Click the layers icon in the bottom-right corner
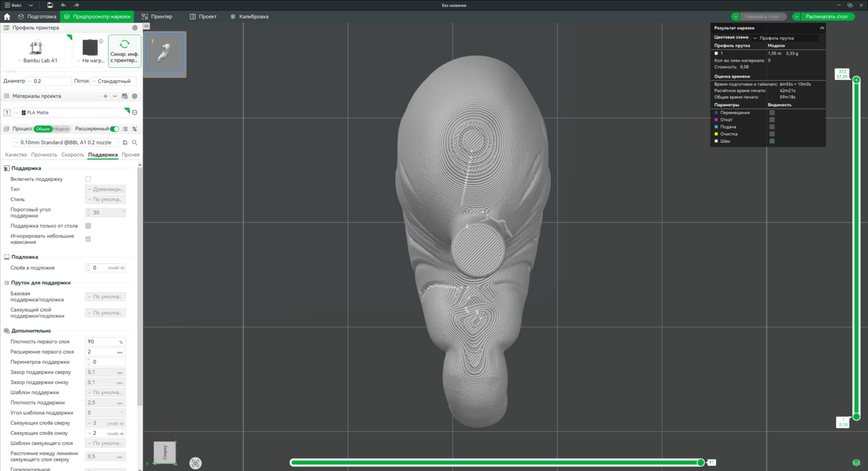The height and width of the screenshot is (471, 868). 856,463
